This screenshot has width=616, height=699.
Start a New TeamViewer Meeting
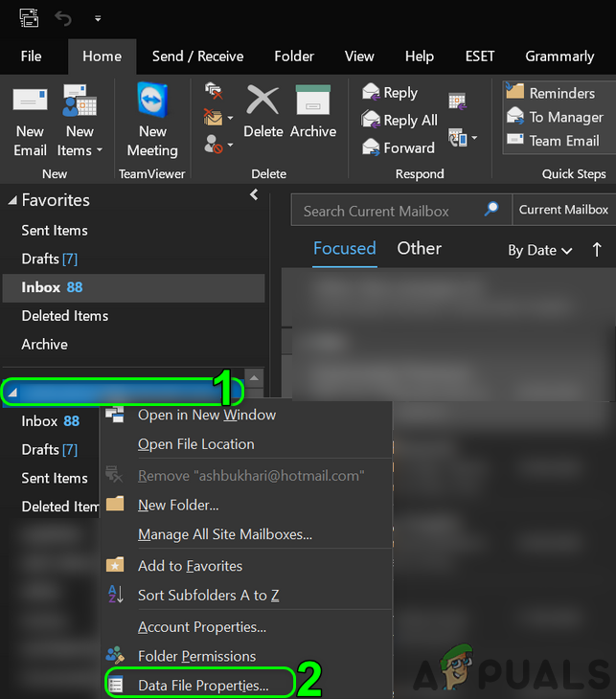(x=152, y=121)
